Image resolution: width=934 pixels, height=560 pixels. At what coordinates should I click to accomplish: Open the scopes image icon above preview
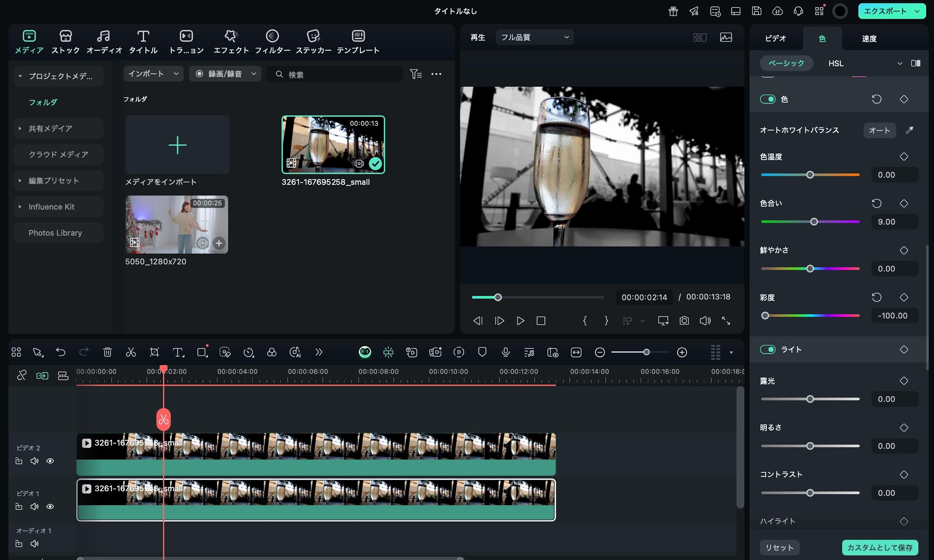pos(726,37)
